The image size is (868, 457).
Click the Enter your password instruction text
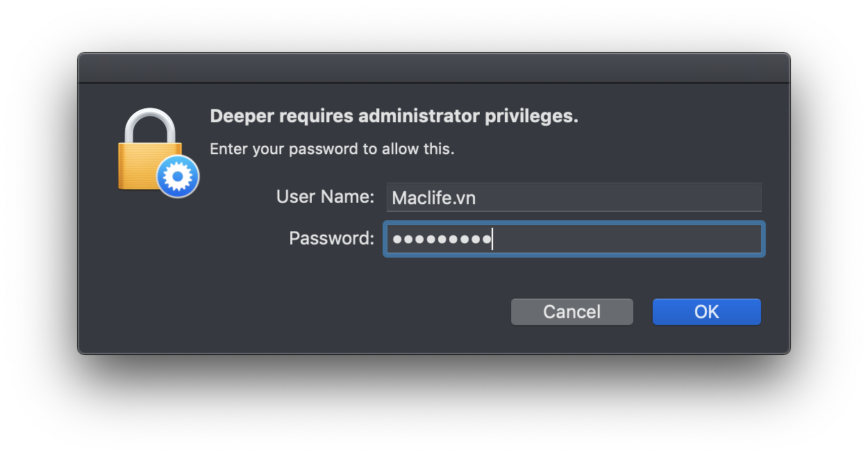tap(332, 149)
